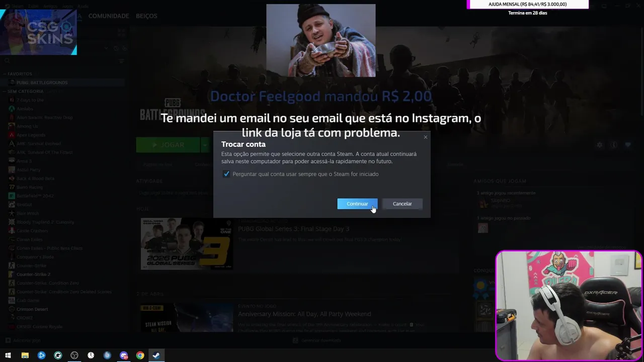Click Adicionar jogo at bottom left
The height and width of the screenshot is (362, 644).
point(23,340)
